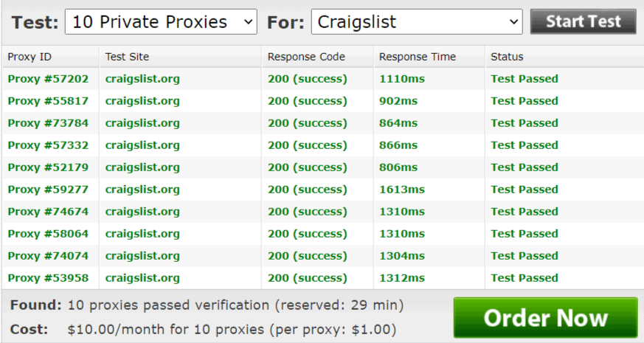Click the 'Cost:' $10.00/month pricing line
Screen dimensions: 644x343
[x=204, y=330]
